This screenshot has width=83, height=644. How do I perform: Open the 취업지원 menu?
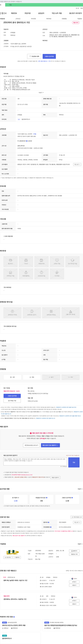tap(28, 13)
